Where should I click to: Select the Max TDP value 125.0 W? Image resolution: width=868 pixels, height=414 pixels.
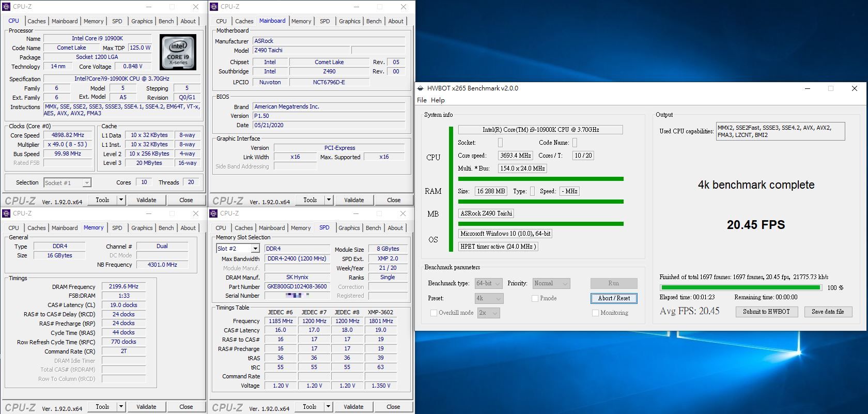point(140,48)
